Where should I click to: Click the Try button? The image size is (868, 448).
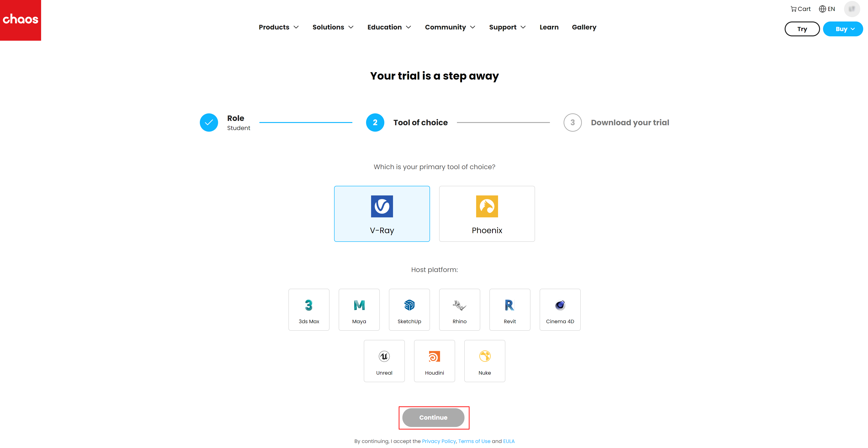802,29
